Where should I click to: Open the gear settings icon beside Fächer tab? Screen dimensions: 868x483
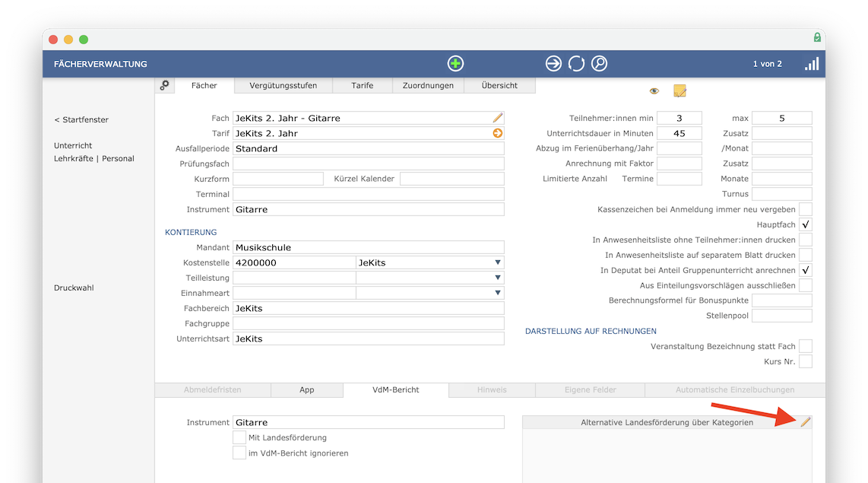(x=164, y=85)
